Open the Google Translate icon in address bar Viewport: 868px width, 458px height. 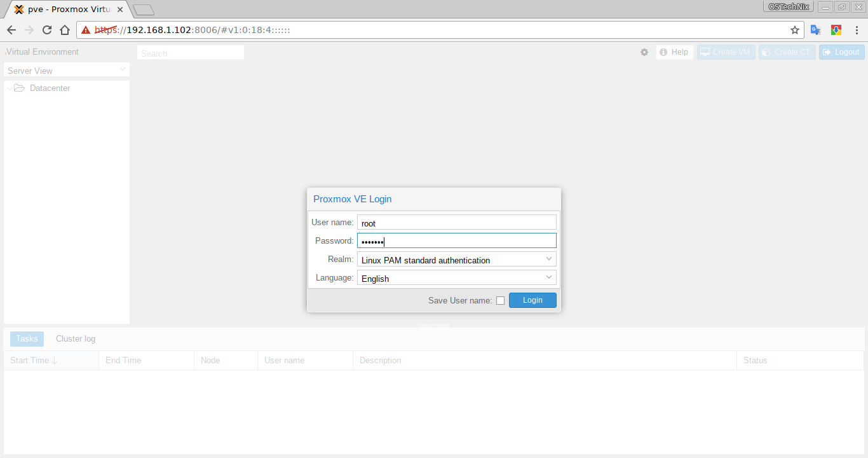pyautogui.click(x=815, y=29)
